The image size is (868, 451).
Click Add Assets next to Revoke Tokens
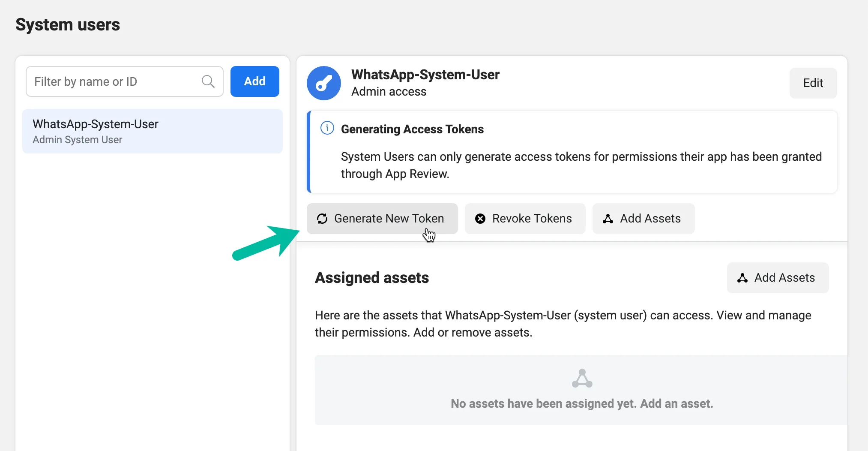(644, 219)
